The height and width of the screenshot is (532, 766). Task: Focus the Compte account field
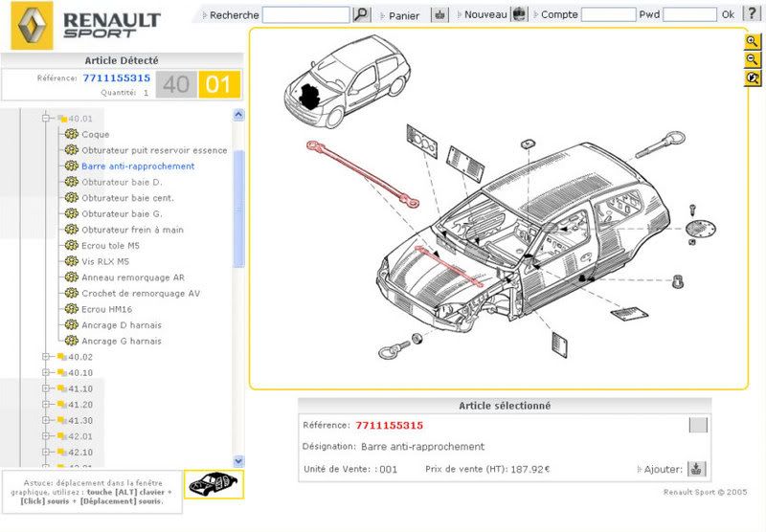pos(608,14)
